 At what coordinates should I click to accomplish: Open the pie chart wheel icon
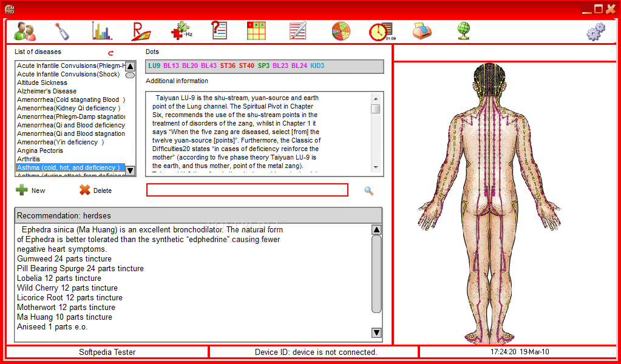[341, 32]
